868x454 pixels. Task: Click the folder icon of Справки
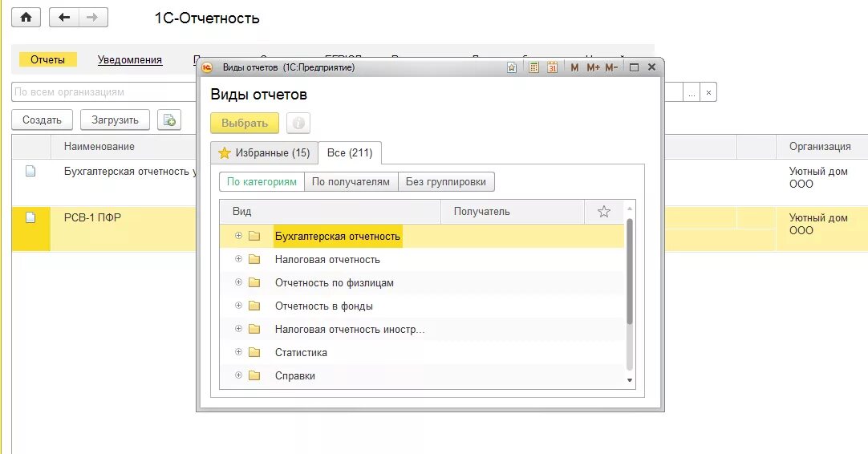click(x=254, y=375)
